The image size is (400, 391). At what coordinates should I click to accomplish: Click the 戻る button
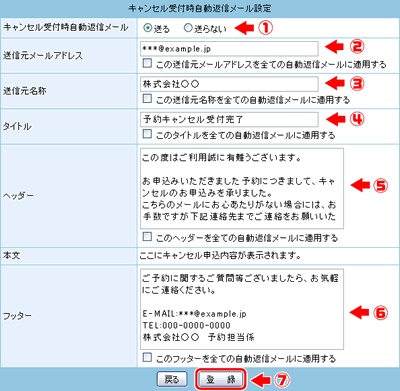[172, 379]
